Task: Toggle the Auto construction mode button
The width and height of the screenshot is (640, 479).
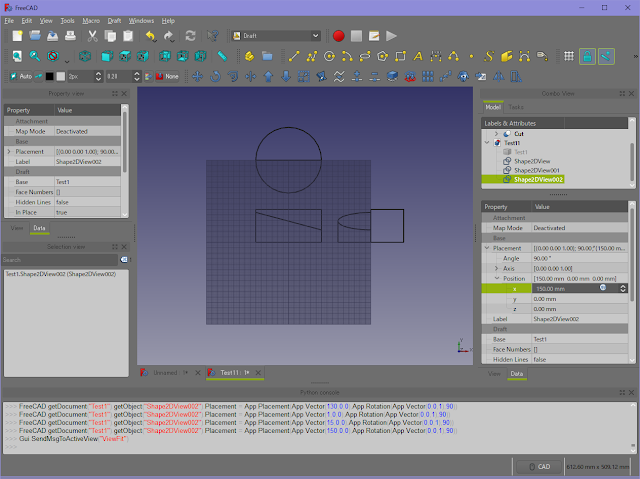Action: (20, 76)
